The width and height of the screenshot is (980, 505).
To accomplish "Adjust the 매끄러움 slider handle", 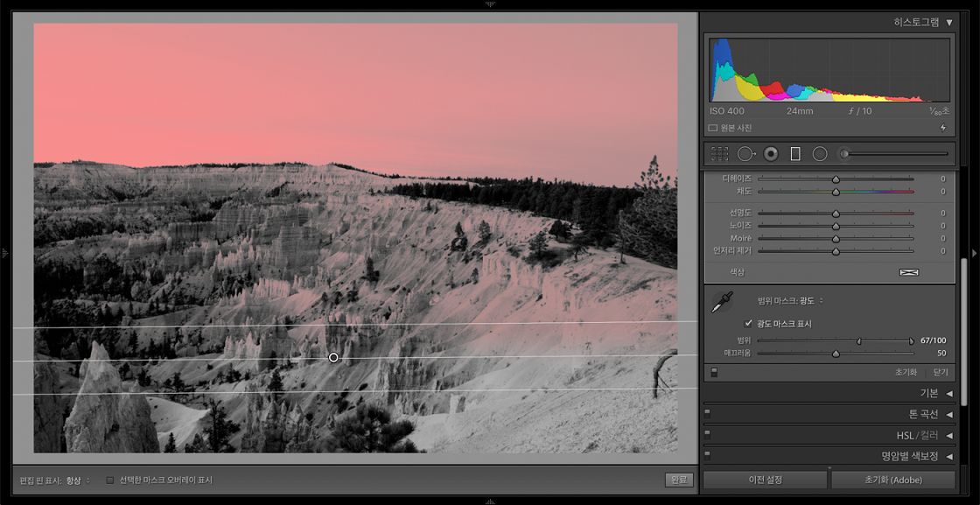I will tap(836, 353).
